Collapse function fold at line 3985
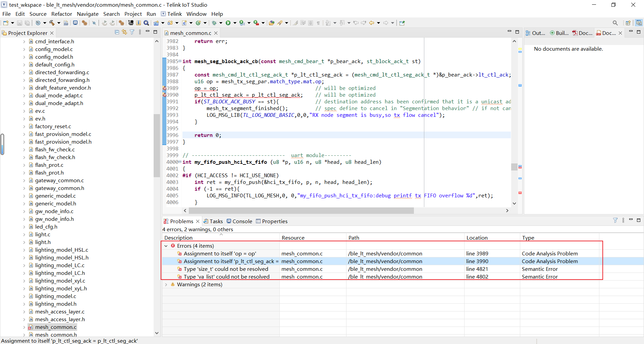 click(x=180, y=61)
